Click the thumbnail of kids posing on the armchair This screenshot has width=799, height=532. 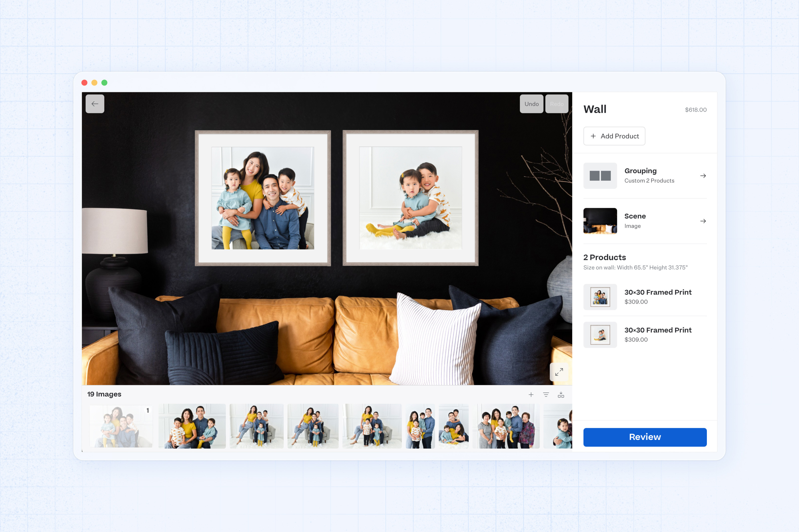257,426
